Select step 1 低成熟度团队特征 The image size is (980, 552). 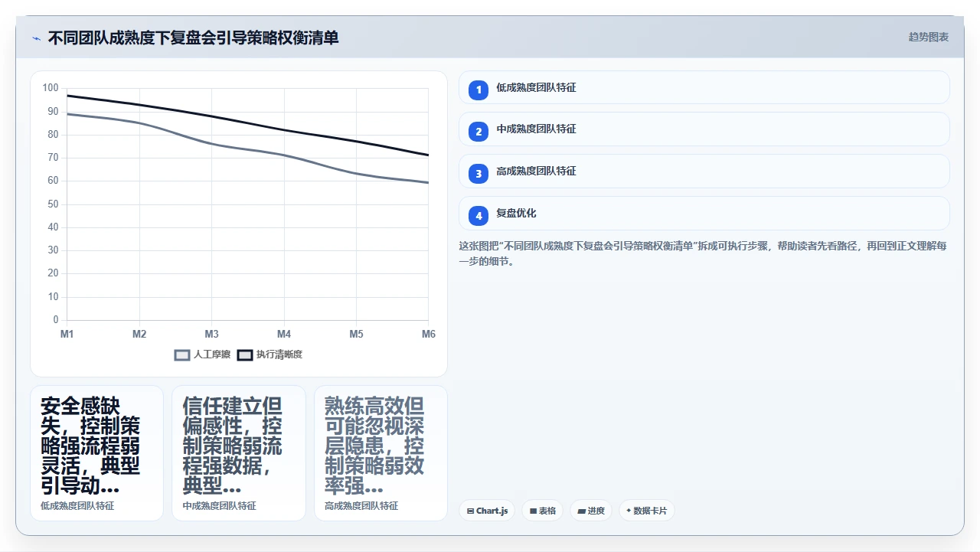coord(704,87)
